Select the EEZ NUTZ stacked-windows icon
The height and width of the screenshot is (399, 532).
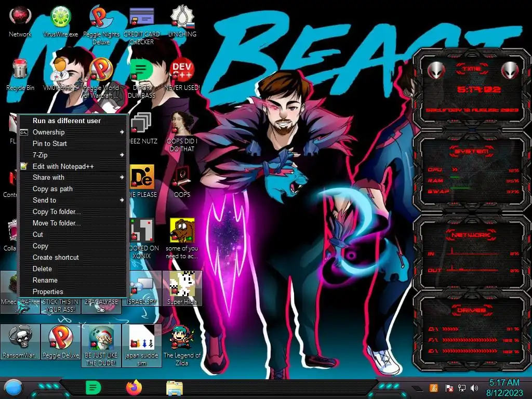[143, 128]
